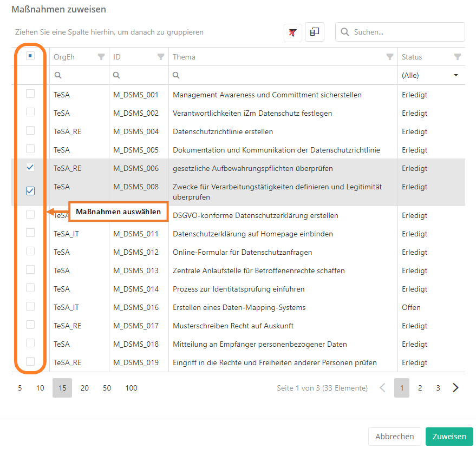Open the column chooser icon

click(x=315, y=32)
